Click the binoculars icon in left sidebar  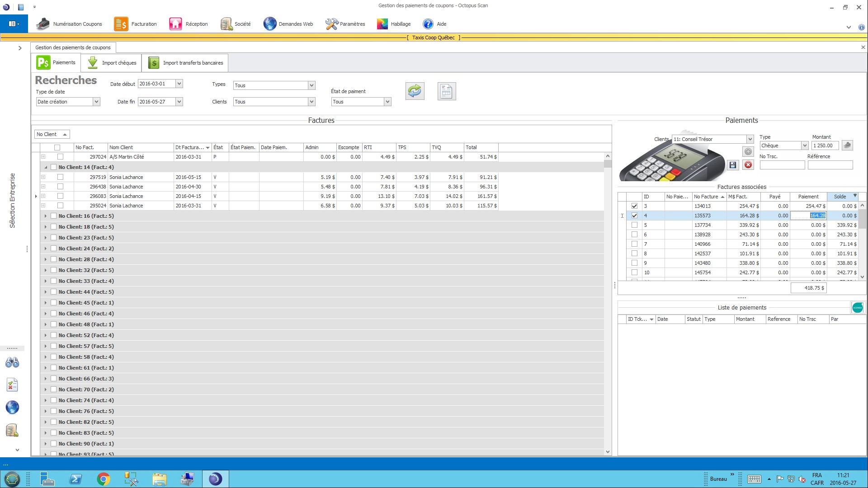[12, 362]
